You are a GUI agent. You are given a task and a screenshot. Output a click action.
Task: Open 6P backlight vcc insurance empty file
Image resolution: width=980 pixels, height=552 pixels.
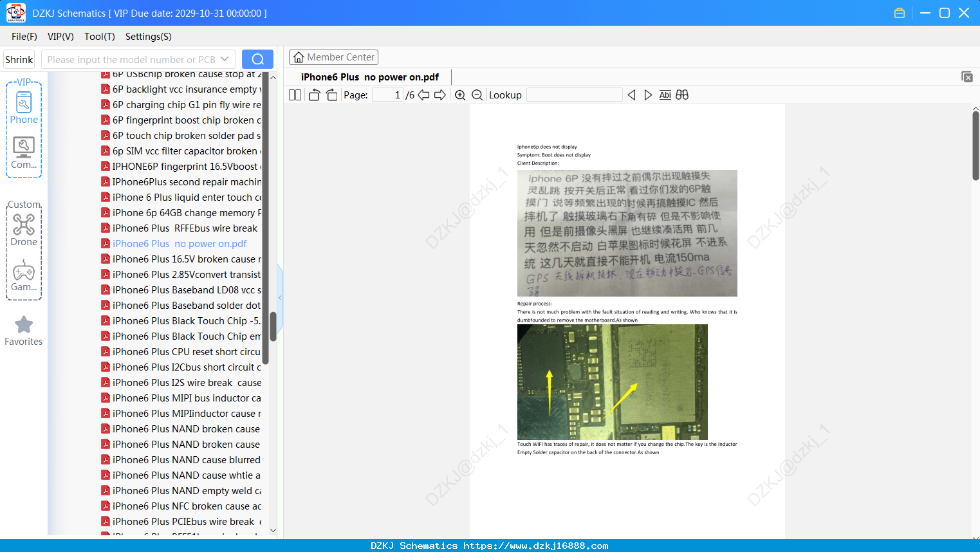pyautogui.click(x=187, y=89)
